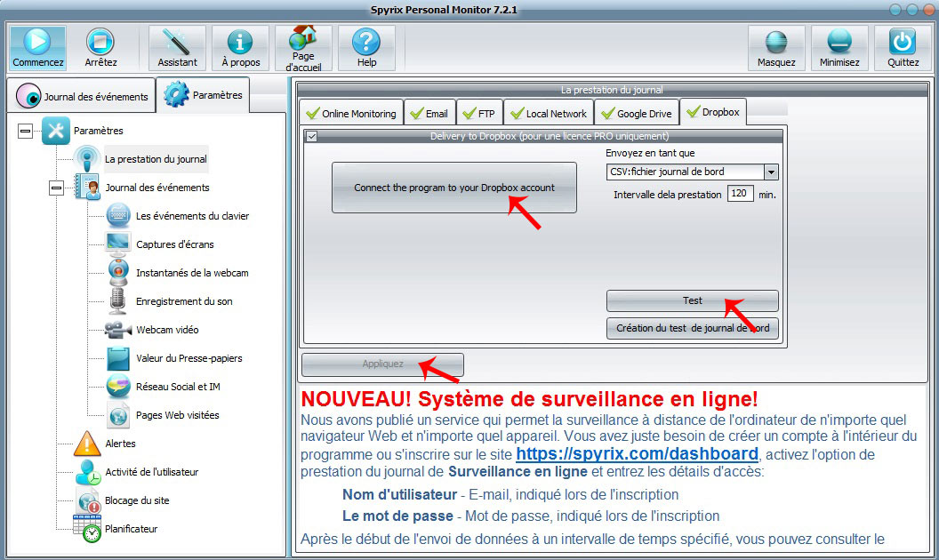The width and height of the screenshot is (939, 560).
Task: Click the Captures d'écrans monitor icon
Action: pyautogui.click(x=118, y=244)
